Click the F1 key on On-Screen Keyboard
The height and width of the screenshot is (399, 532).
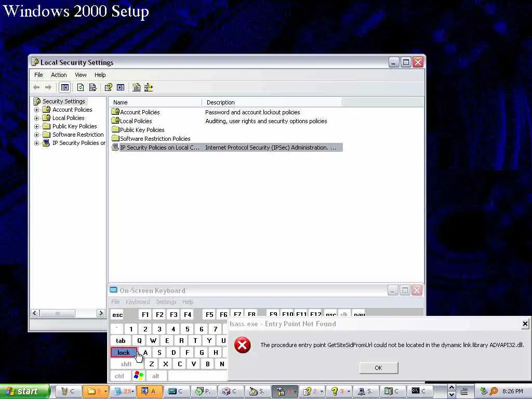[x=145, y=314]
